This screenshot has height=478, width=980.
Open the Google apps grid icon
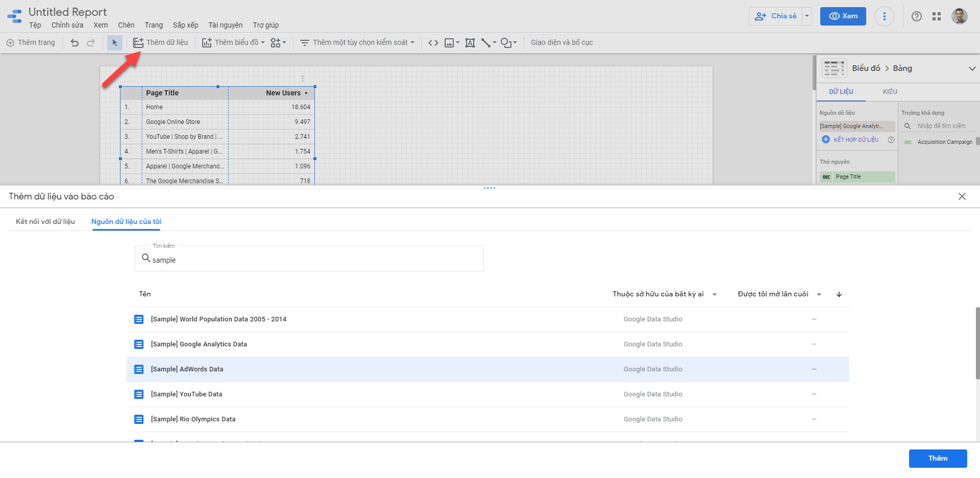click(936, 16)
